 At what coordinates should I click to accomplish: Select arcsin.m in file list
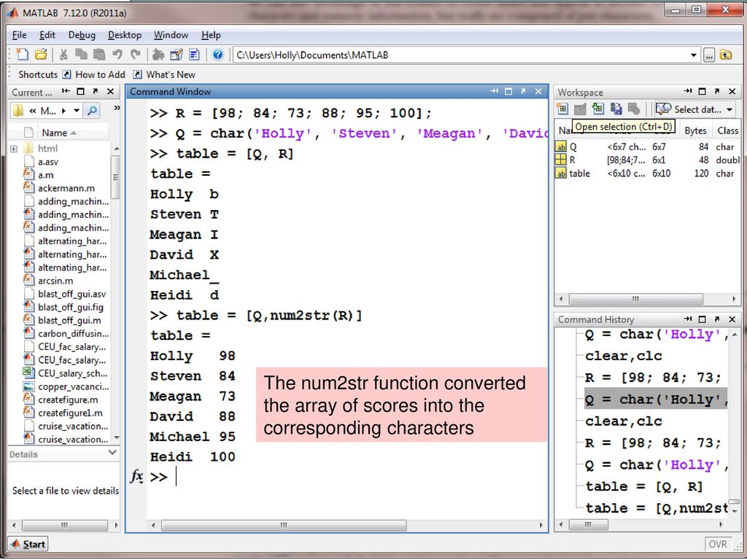[55, 281]
